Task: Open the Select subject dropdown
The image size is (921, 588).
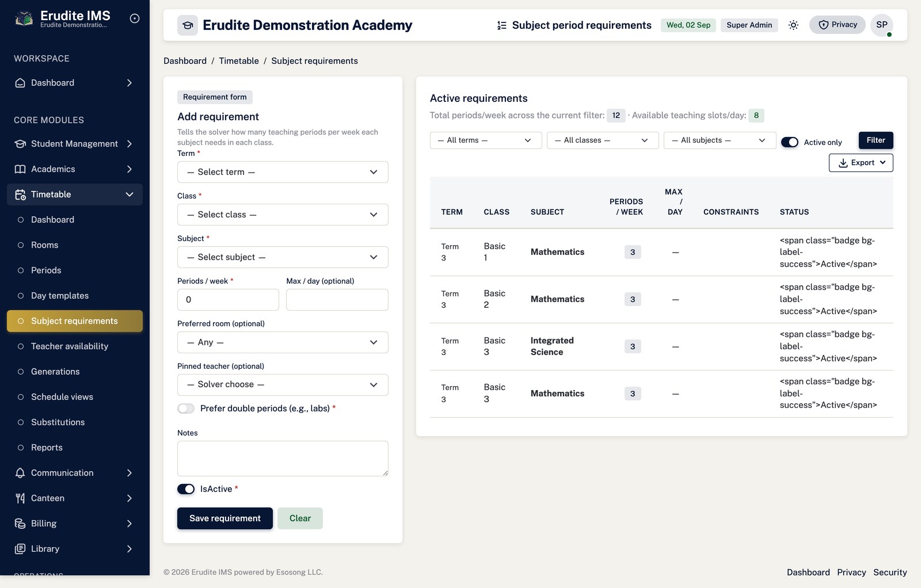Action: pyautogui.click(x=283, y=257)
